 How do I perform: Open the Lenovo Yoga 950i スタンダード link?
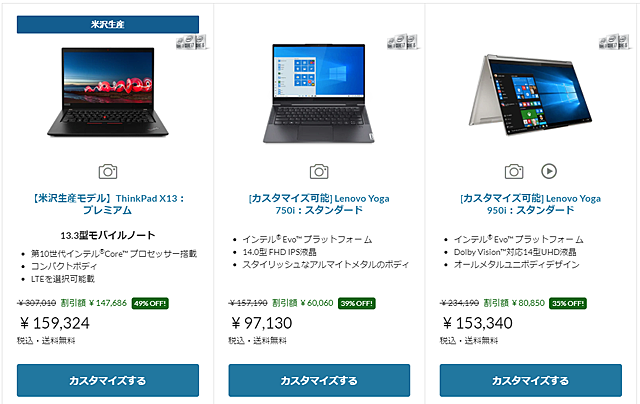click(x=530, y=204)
